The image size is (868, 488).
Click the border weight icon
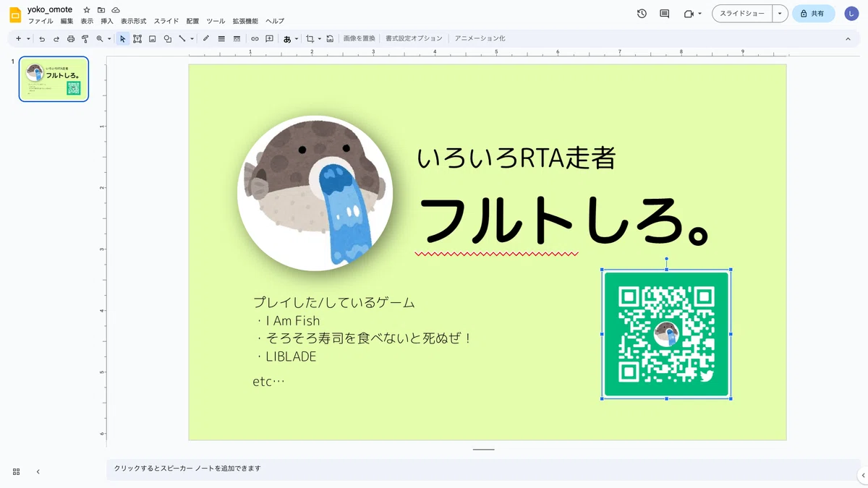[221, 38]
